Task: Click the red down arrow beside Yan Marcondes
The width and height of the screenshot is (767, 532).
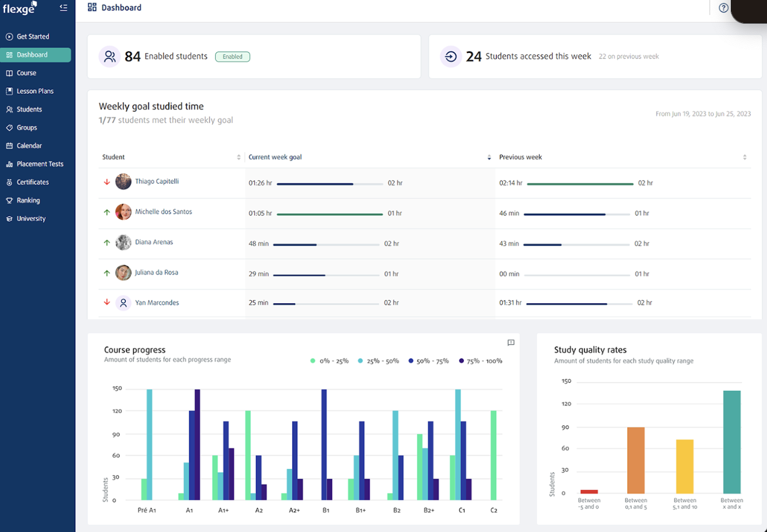Action: (107, 302)
